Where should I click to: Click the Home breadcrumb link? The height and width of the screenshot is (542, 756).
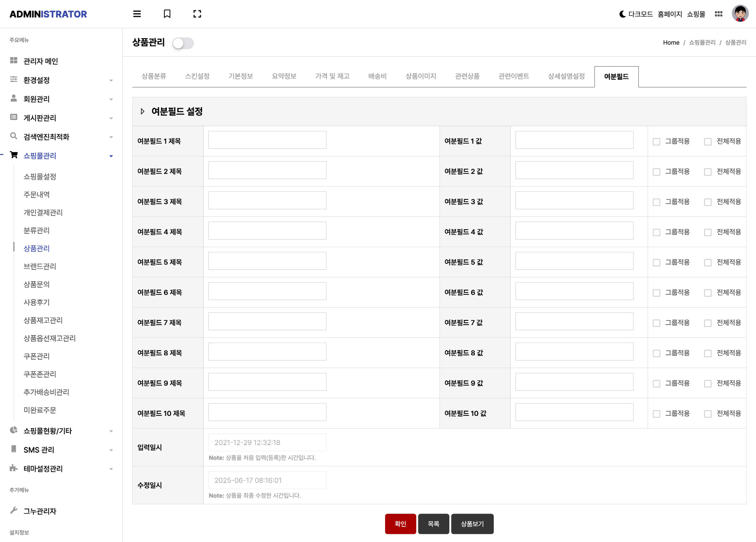tap(671, 43)
